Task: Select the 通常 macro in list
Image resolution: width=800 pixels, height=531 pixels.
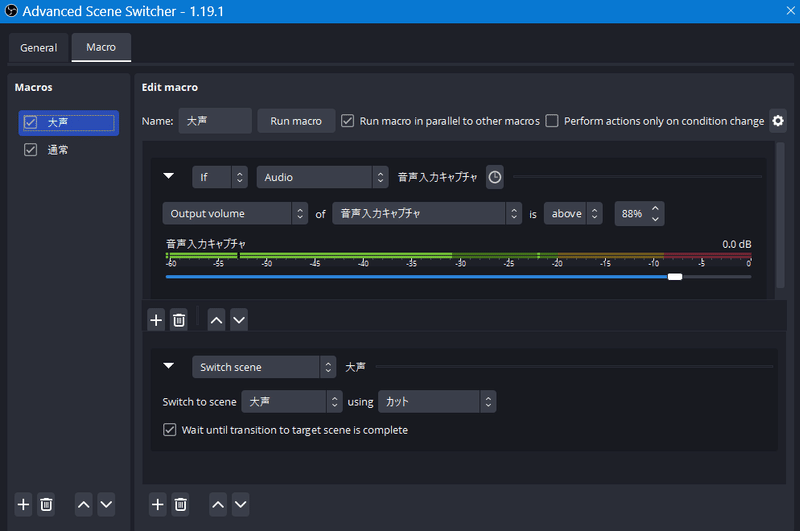Action: (x=68, y=149)
